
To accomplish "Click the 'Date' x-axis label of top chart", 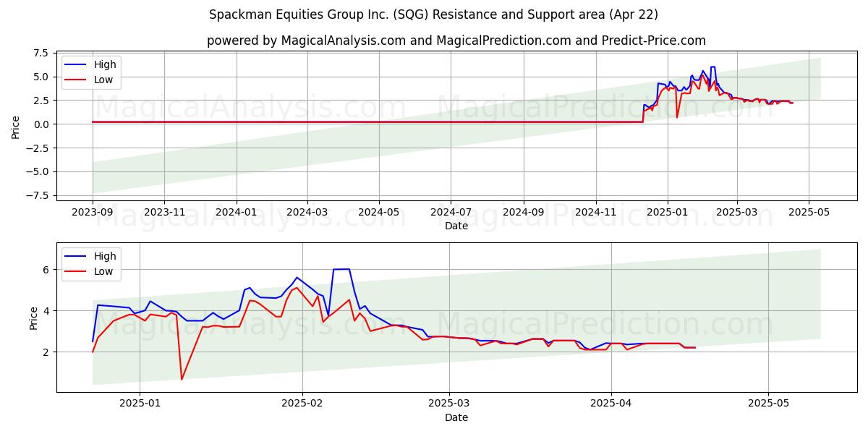I will click(x=456, y=226).
